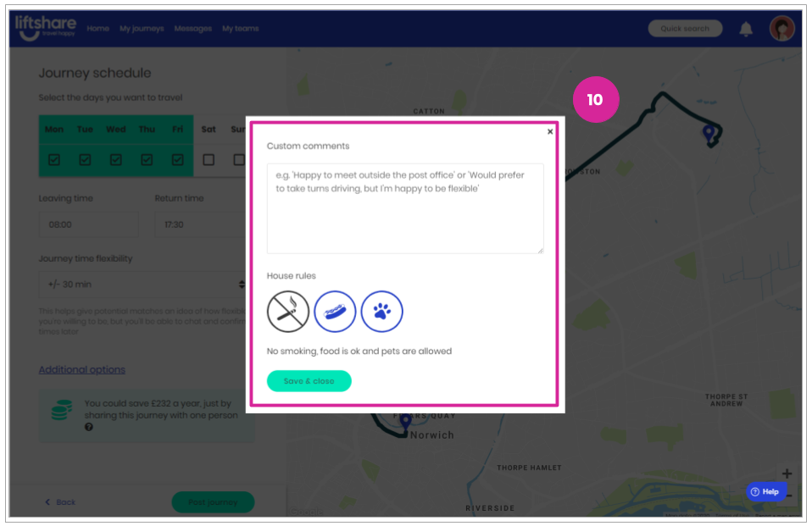Click into the custom comments text area
Screen dimensions: 812x526
(405, 208)
